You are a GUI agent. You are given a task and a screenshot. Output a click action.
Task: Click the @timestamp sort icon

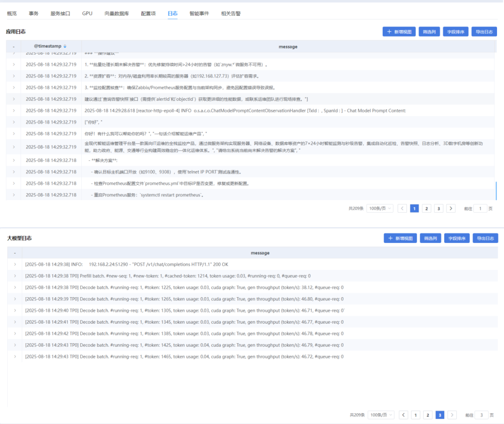65,46
